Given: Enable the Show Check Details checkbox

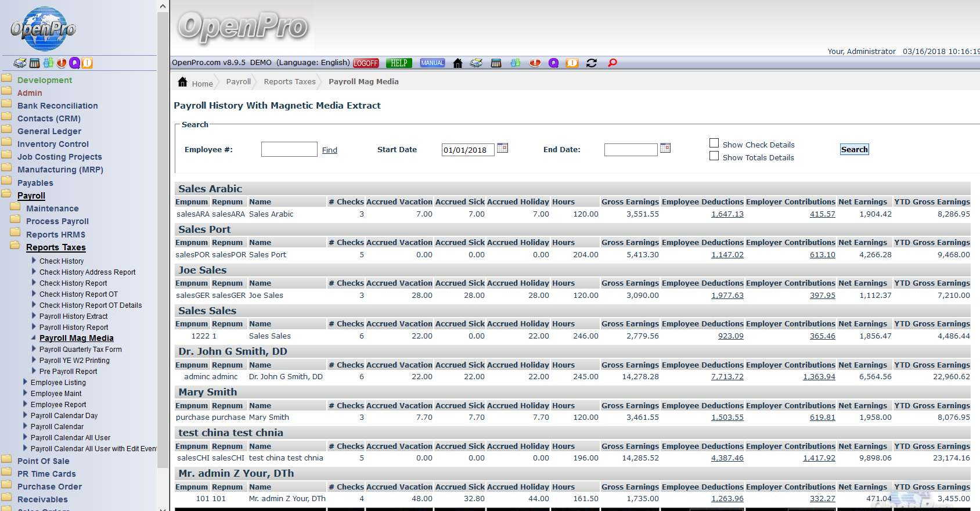Looking at the screenshot, I should pyautogui.click(x=714, y=143).
